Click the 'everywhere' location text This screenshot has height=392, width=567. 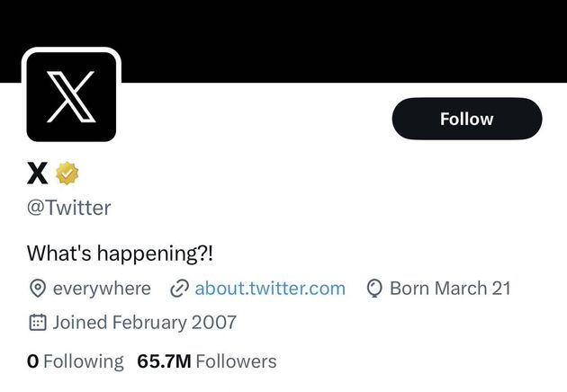[x=102, y=289]
